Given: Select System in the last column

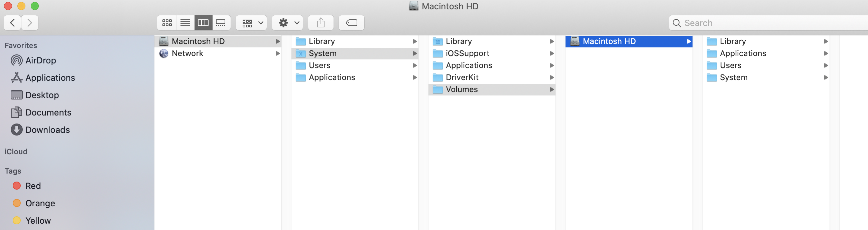Looking at the screenshot, I should click(x=766, y=77).
